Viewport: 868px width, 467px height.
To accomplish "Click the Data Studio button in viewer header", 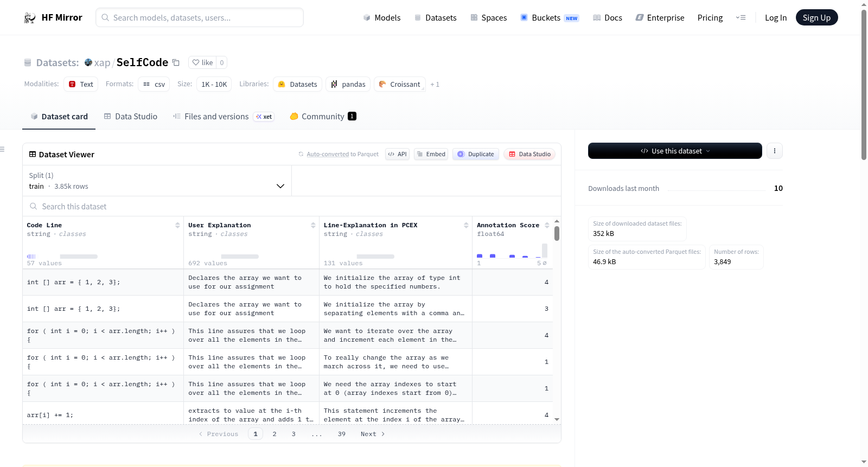I will pos(529,154).
